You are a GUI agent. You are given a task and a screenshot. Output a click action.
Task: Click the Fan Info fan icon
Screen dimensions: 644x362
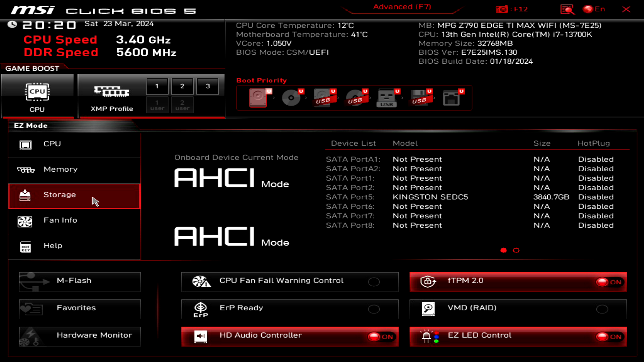click(25, 222)
